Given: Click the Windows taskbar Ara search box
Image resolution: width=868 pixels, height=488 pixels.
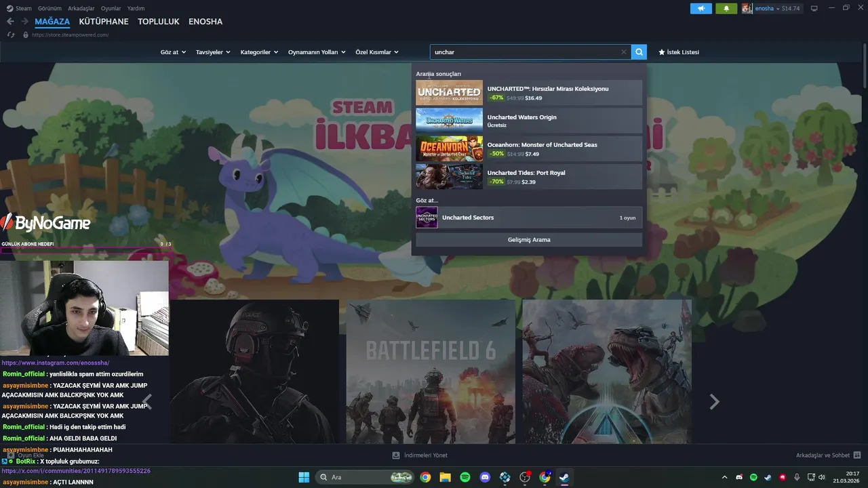Looking at the screenshot, I should (x=365, y=477).
